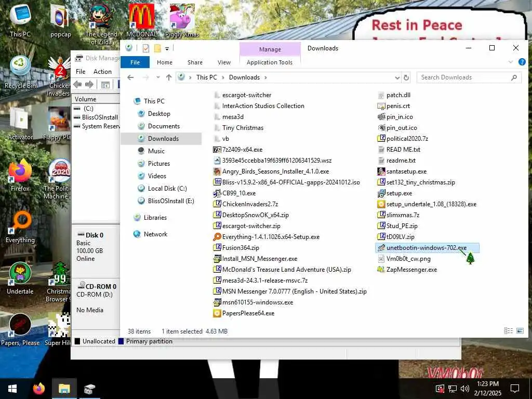Click the clock showing 1:23 PM

coord(487,384)
